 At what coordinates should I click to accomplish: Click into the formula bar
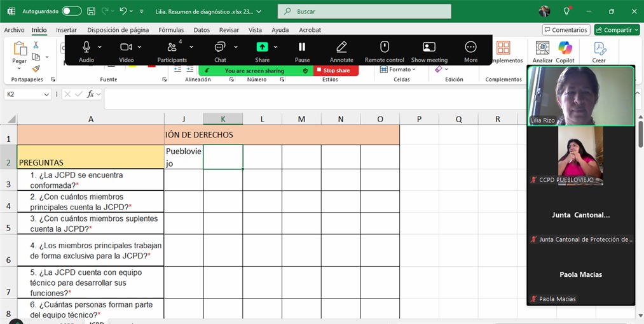[314, 99]
